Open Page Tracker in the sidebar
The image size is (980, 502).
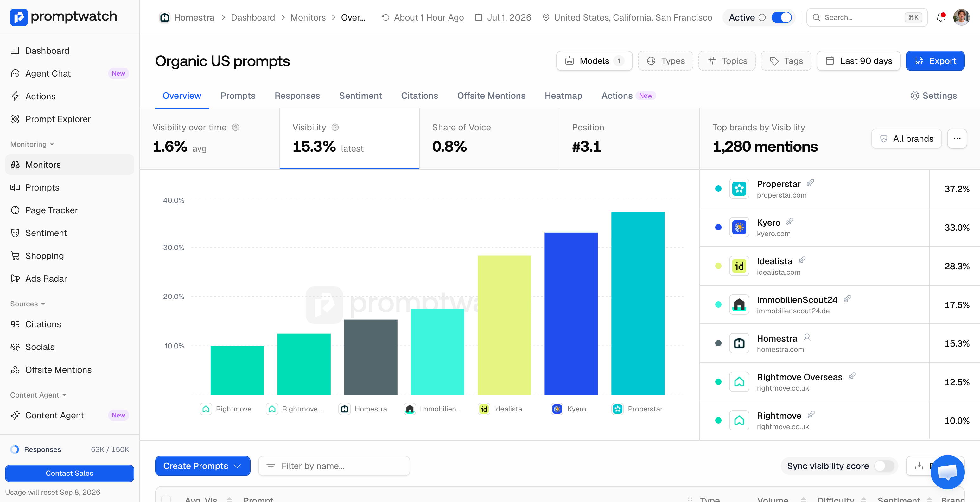click(70, 210)
